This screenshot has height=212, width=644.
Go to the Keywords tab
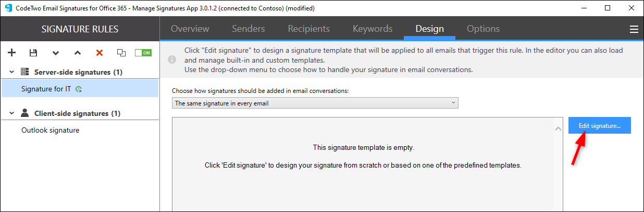373,29
